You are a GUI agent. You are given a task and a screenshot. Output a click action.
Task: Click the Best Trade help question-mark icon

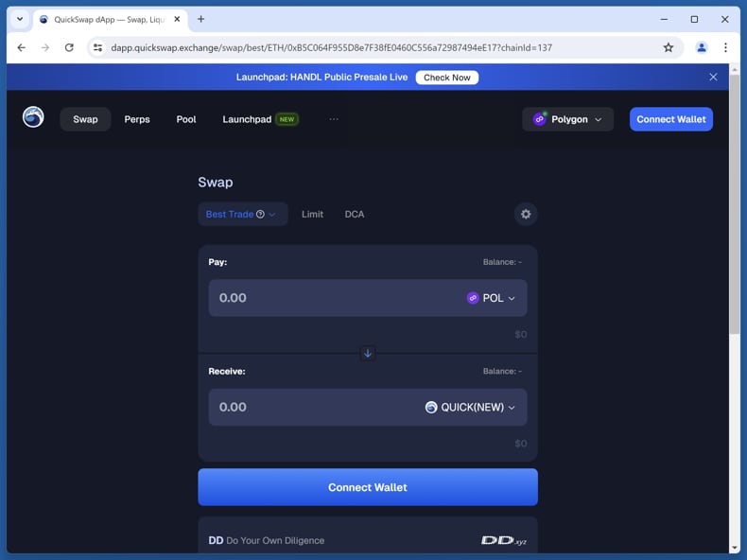(x=260, y=214)
